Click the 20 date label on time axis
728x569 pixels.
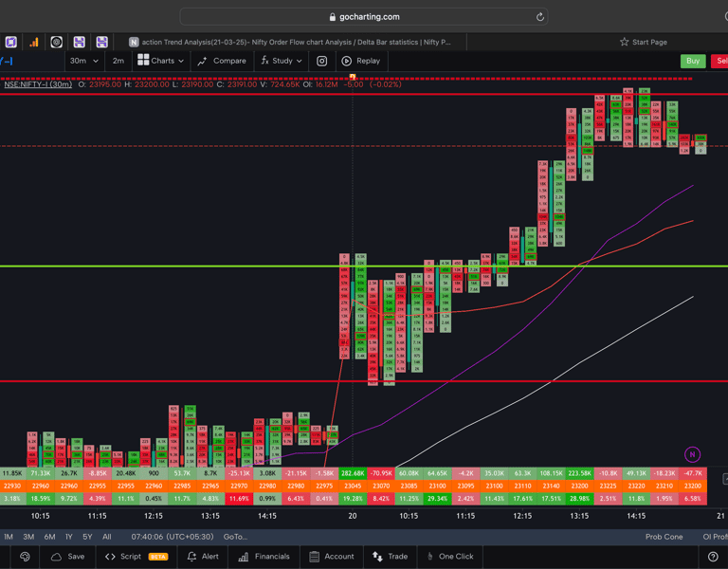353,516
